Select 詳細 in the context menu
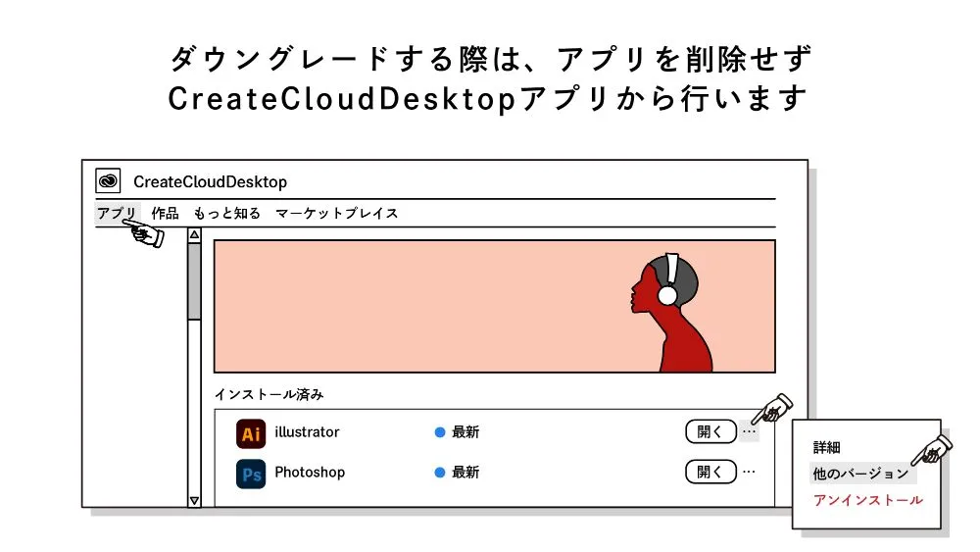 [x=827, y=447]
